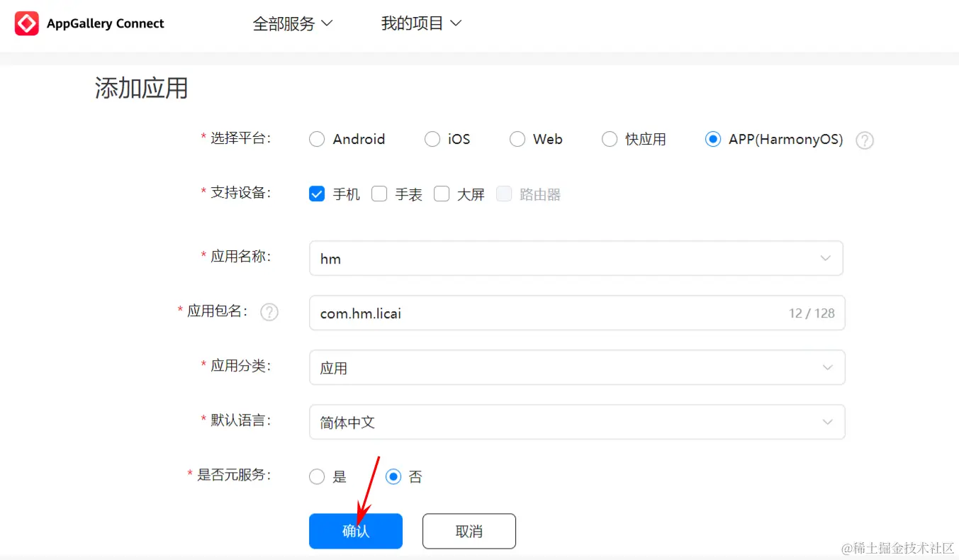Open help icon next to APP(HarmonyOS)
The image size is (959, 560).
tap(865, 140)
